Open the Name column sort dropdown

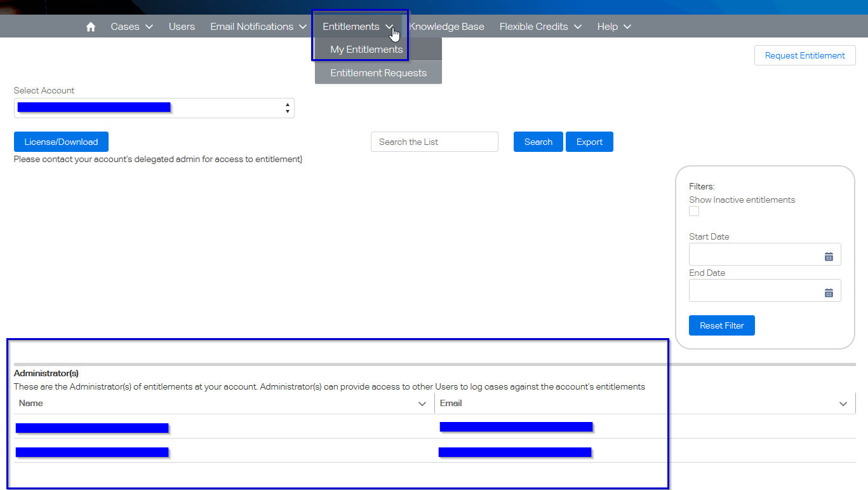pos(422,403)
